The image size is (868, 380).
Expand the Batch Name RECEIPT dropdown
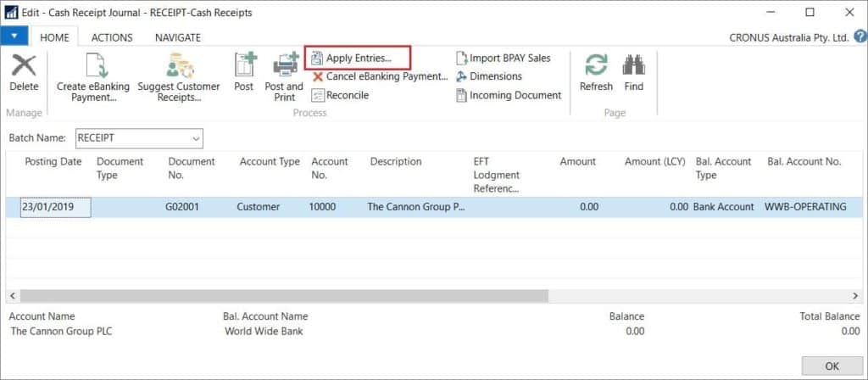click(196, 138)
